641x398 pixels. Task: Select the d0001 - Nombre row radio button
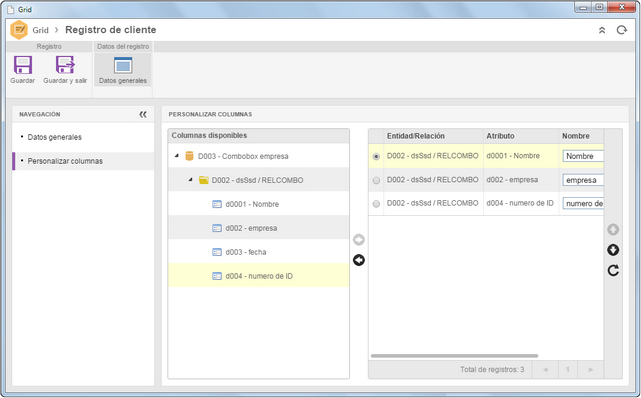[376, 157]
